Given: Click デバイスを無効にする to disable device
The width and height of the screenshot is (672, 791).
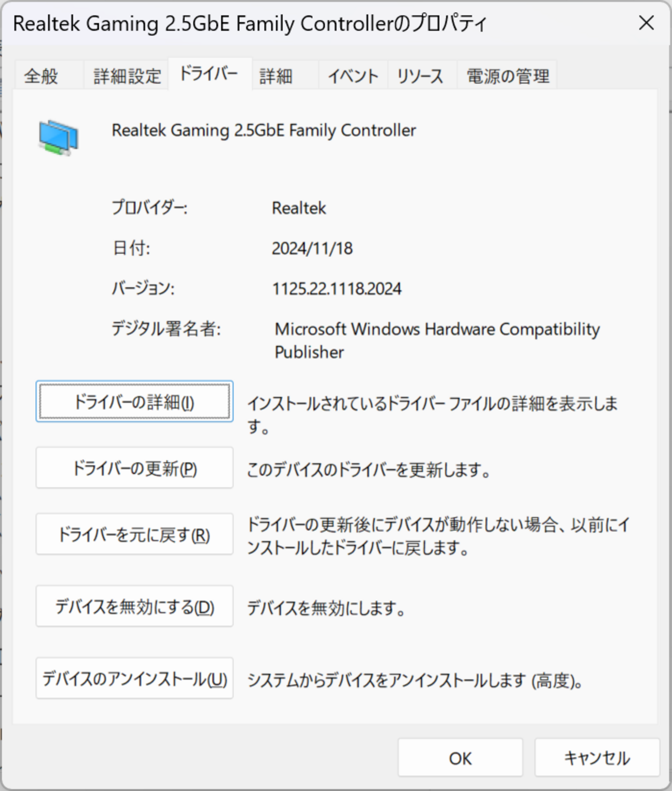Looking at the screenshot, I should point(134,607).
